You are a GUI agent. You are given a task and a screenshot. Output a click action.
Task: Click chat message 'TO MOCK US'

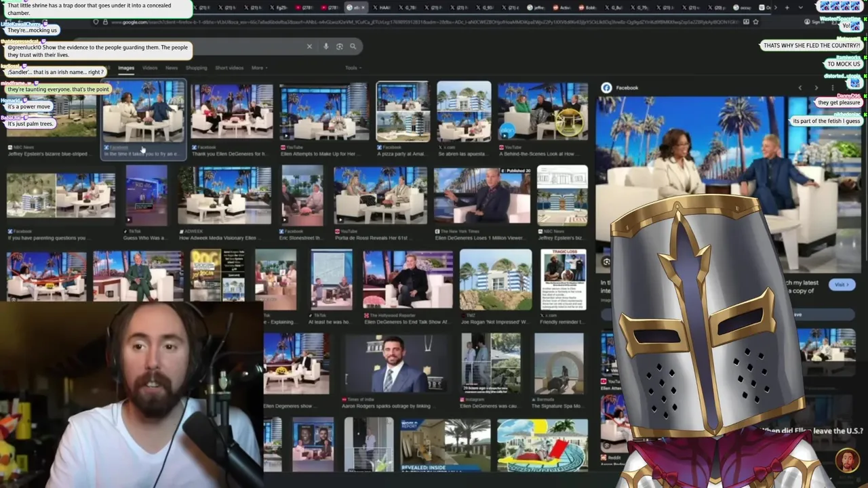click(x=844, y=64)
